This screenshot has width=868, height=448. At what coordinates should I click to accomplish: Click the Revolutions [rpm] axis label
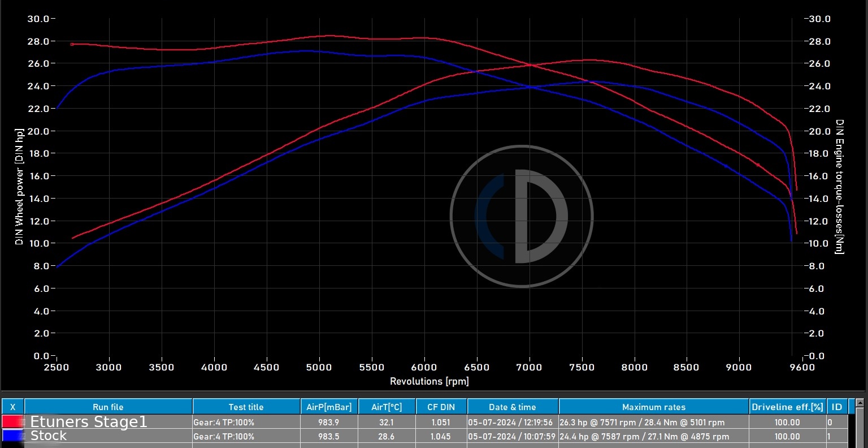point(429,381)
